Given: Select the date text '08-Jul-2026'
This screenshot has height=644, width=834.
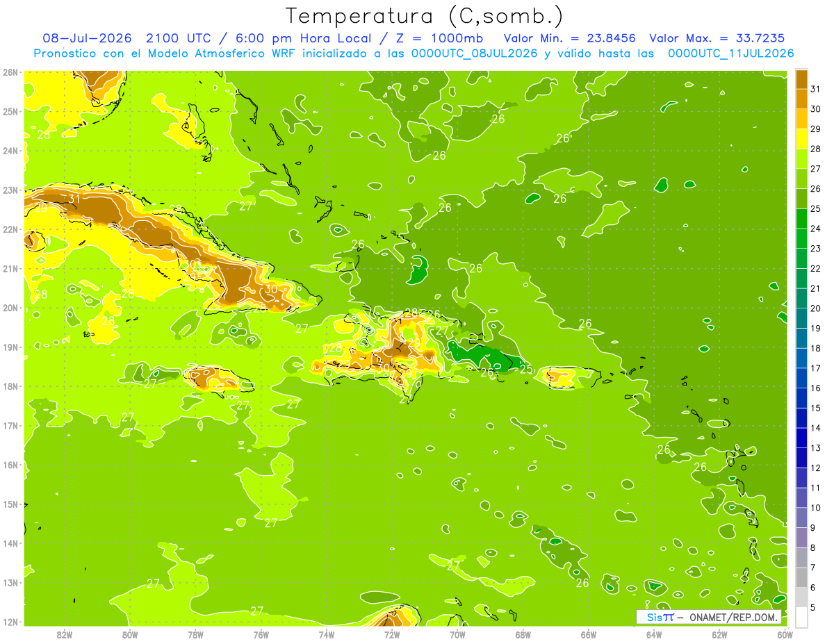Looking at the screenshot, I should coord(87,38).
